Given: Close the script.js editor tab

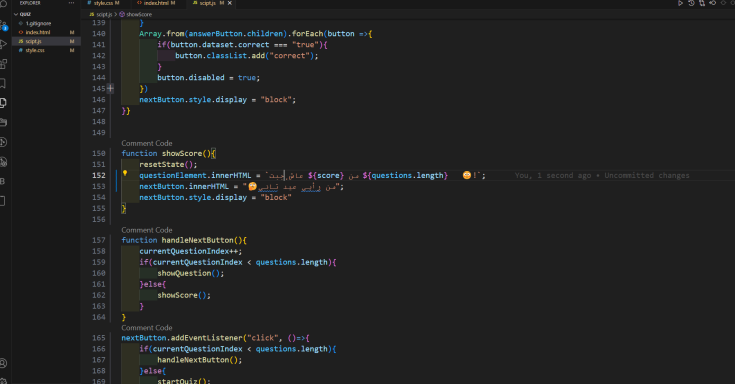Looking at the screenshot, I should [230, 3].
